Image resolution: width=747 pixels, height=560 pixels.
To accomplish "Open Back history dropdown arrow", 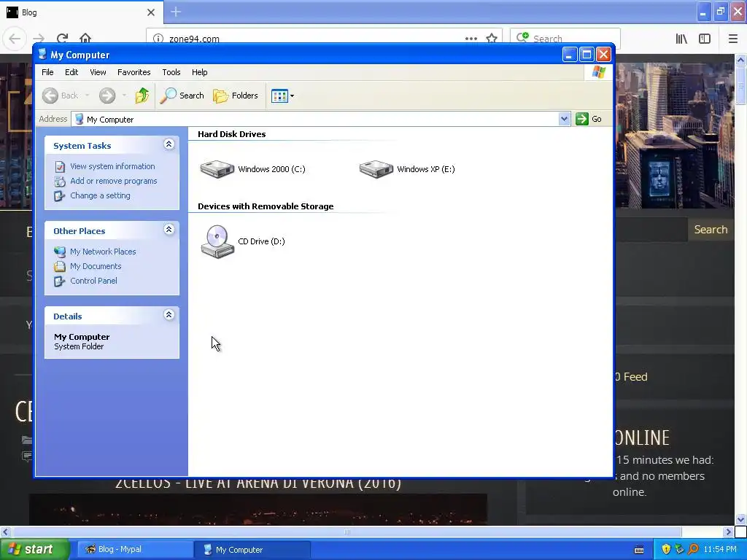I will tap(88, 96).
